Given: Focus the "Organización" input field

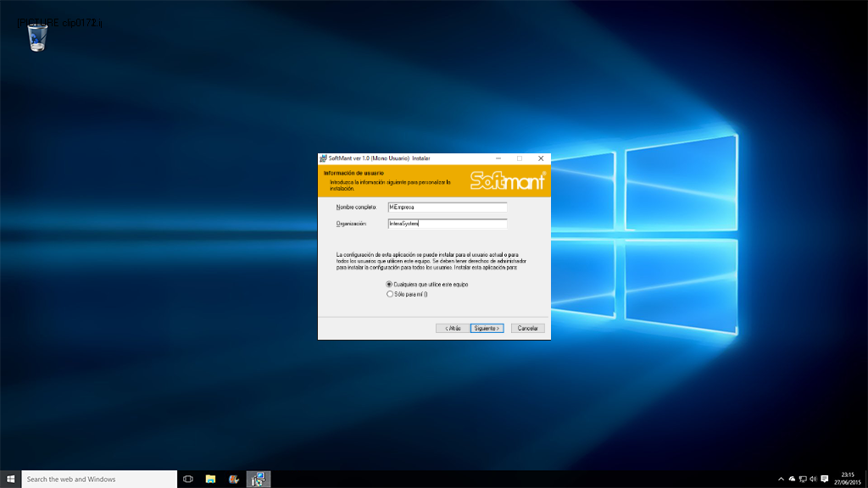Looking at the screenshot, I should (446, 224).
